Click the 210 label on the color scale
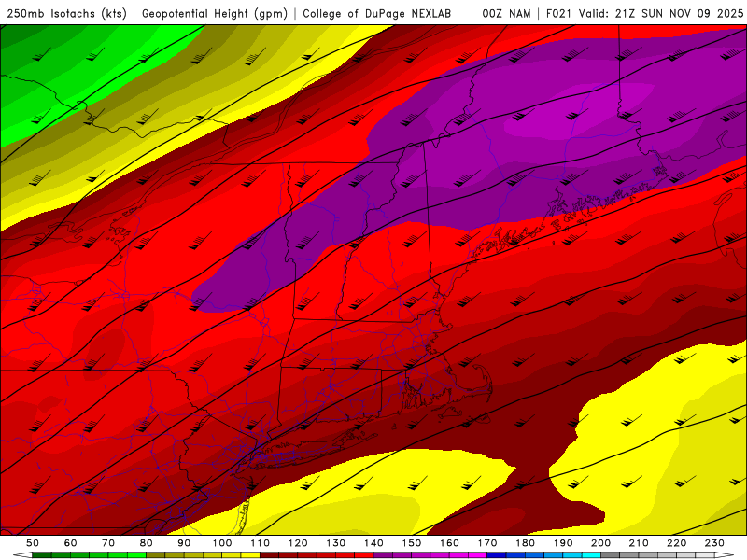Image resolution: width=747 pixels, height=560 pixels. pos(639,543)
